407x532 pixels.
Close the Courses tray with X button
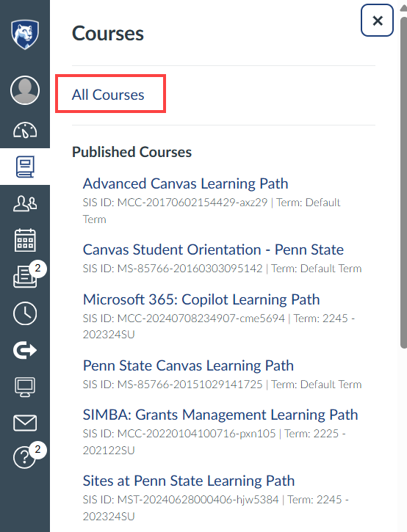pyautogui.click(x=377, y=21)
